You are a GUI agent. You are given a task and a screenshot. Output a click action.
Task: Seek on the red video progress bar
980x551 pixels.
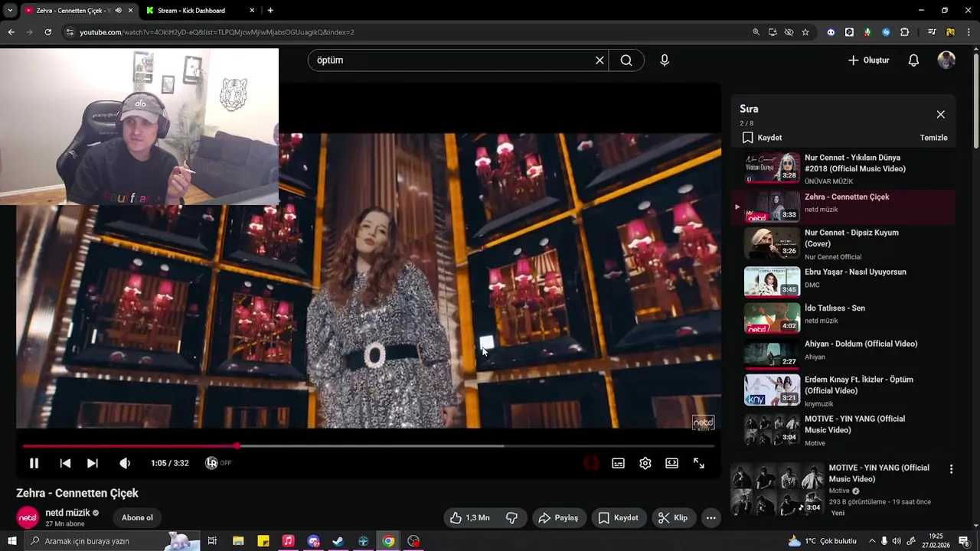(x=368, y=445)
